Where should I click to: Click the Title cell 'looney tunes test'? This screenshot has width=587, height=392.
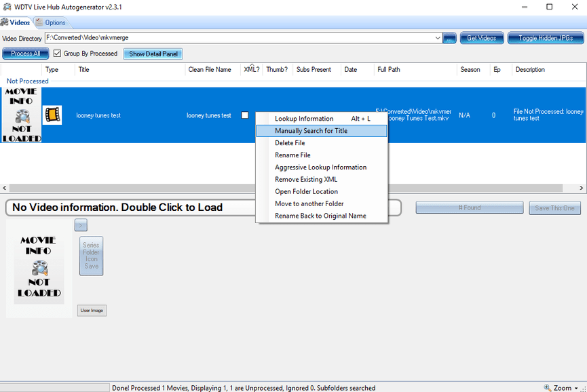tap(98, 115)
